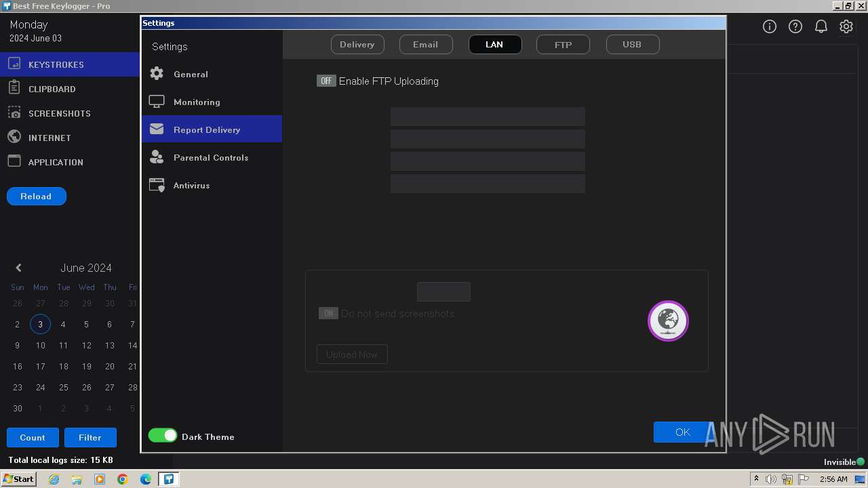Open Monitoring settings section
The width and height of the screenshot is (868, 488).
click(212, 102)
